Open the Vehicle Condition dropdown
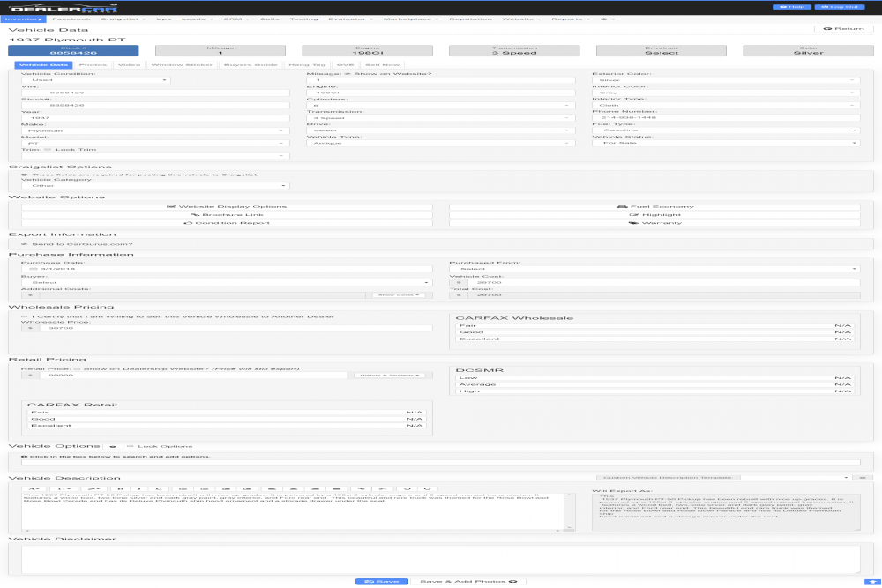The width and height of the screenshot is (882, 588). tap(97, 80)
